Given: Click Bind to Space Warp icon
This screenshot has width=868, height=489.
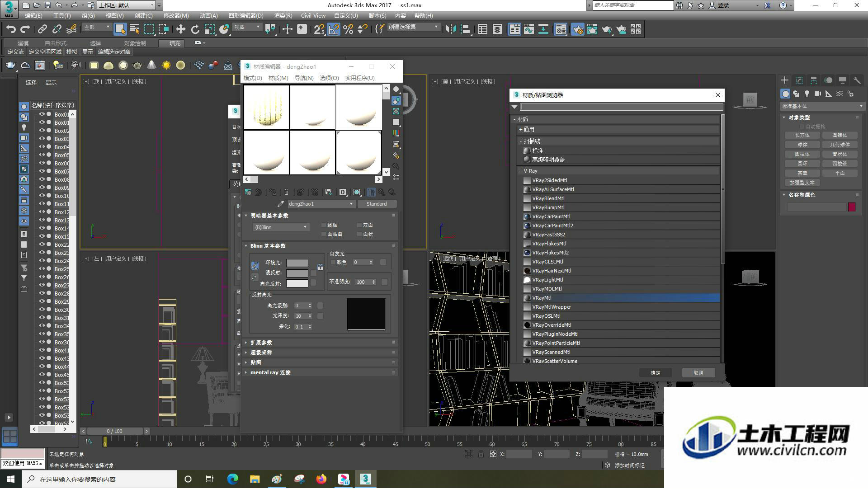Looking at the screenshot, I should [x=71, y=29].
